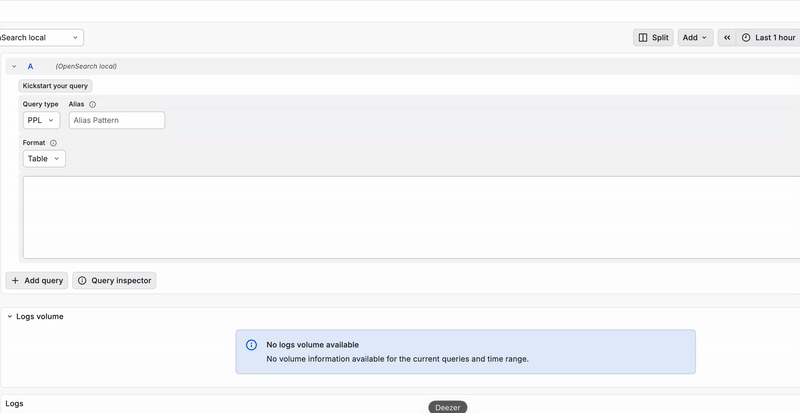Click the info icon in the no logs volume alert
Image resolution: width=800 pixels, height=413 pixels.
[252, 345]
